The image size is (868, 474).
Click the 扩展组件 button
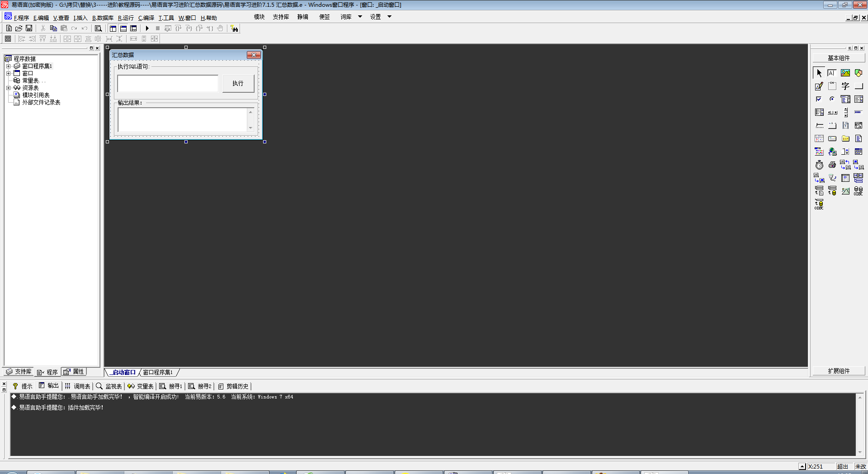[839, 371]
